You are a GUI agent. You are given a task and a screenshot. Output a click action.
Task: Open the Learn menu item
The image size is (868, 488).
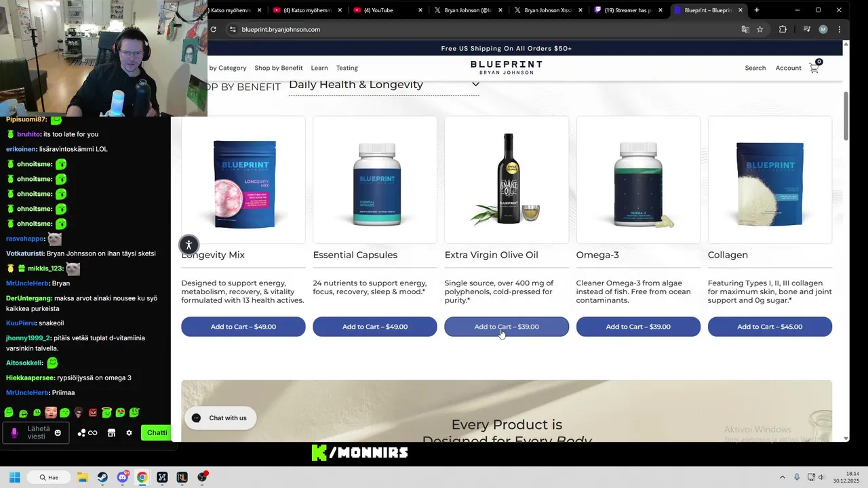tap(319, 68)
